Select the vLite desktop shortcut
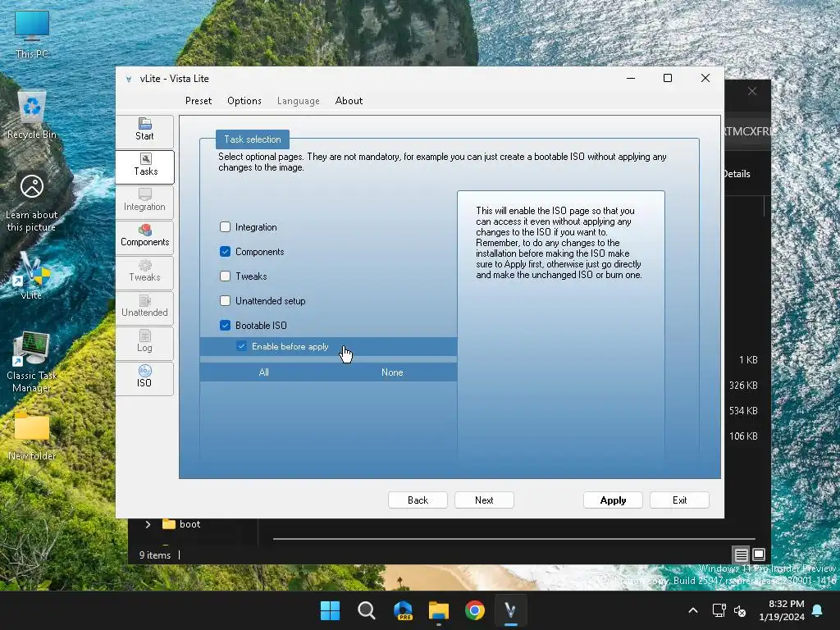Image resolution: width=840 pixels, height=630 pixels. (32, 276)
